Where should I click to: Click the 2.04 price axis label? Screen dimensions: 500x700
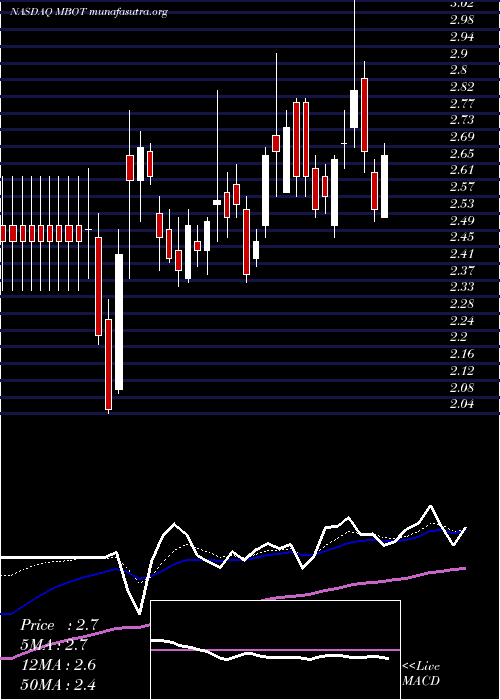(462, 404)
